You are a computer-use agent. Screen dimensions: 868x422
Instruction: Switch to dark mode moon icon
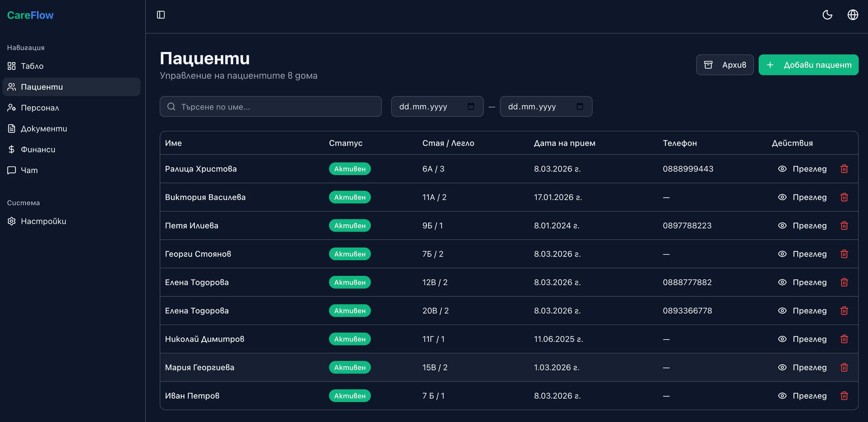point(827,15)
